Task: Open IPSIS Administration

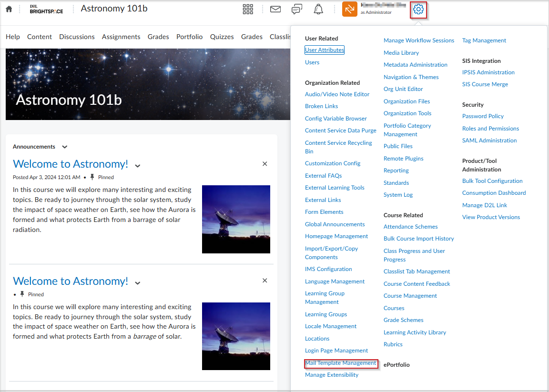Action: click(488, 72)
